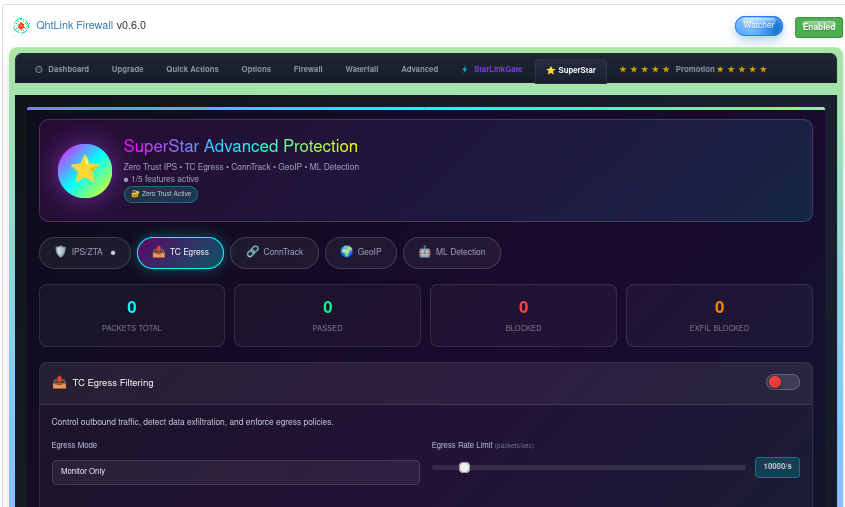Open the Advanced tab
The width and height of the screenshot is (845, 507).
419,70
